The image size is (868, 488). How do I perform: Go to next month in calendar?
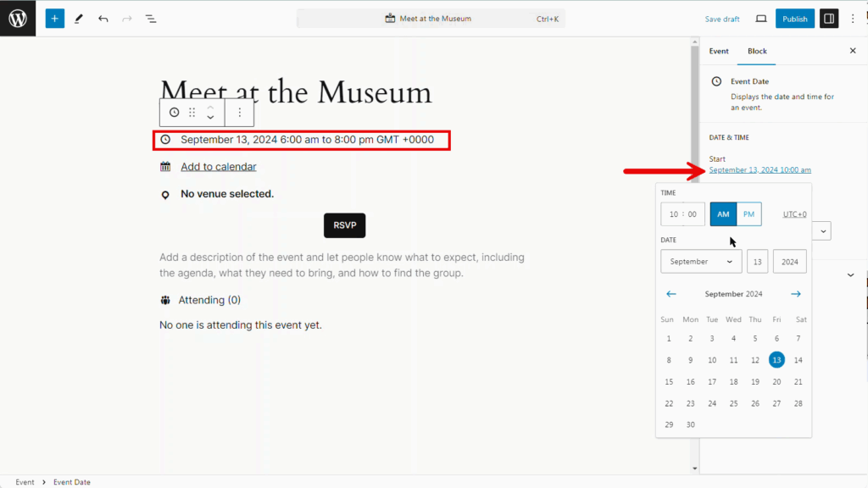pyautogui.click(x=796, y=294)
